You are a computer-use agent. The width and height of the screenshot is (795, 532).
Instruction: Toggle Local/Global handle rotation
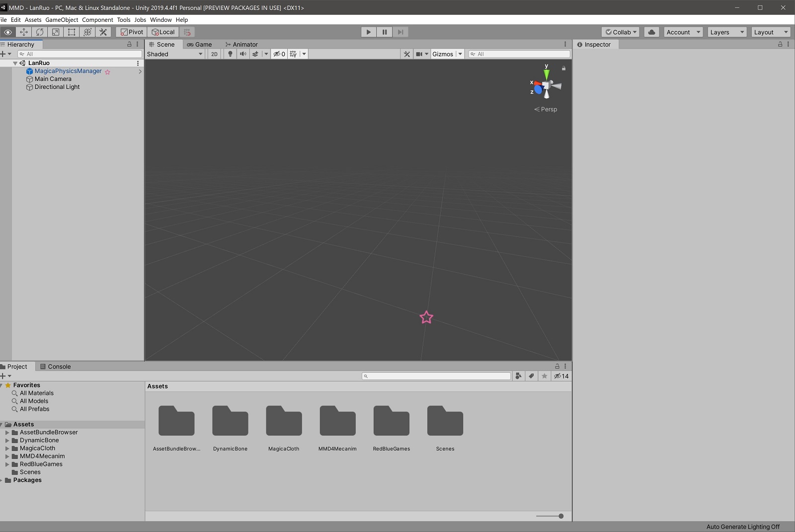(x=163, y=32)
